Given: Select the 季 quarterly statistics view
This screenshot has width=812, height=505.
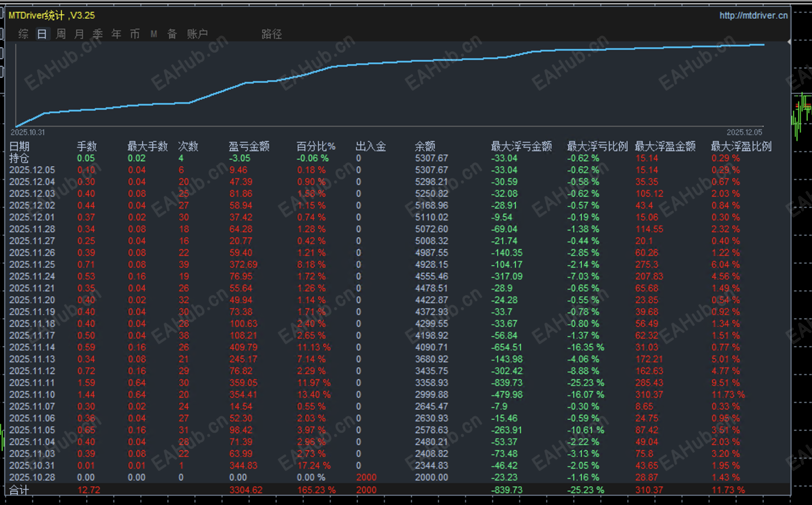Looking at the screenshot, I should coord(97,34).
